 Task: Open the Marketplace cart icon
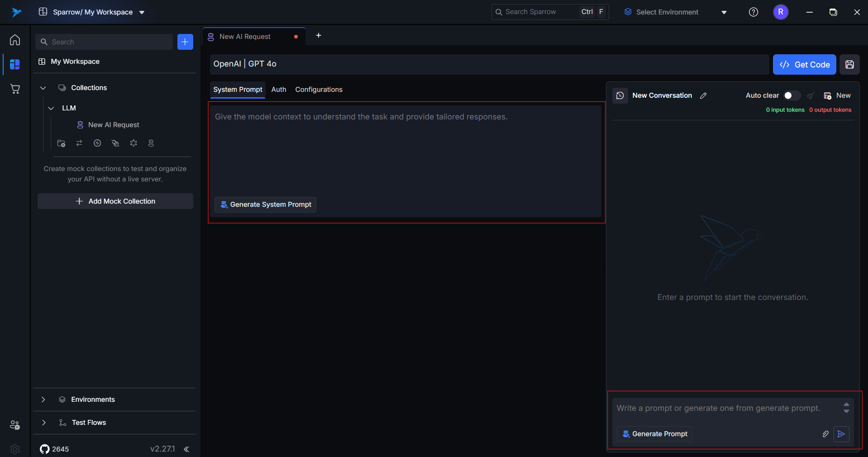point(15,89)
